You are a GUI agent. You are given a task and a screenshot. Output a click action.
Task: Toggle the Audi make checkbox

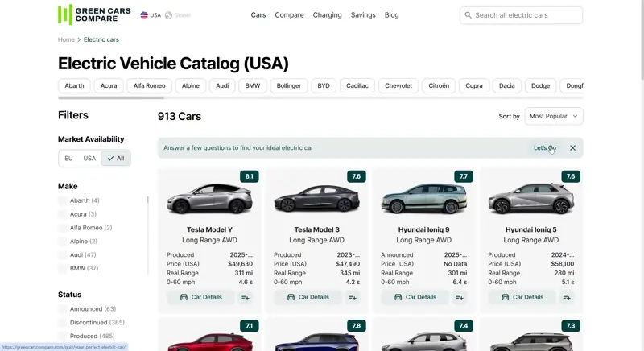(x=63, y=255)
